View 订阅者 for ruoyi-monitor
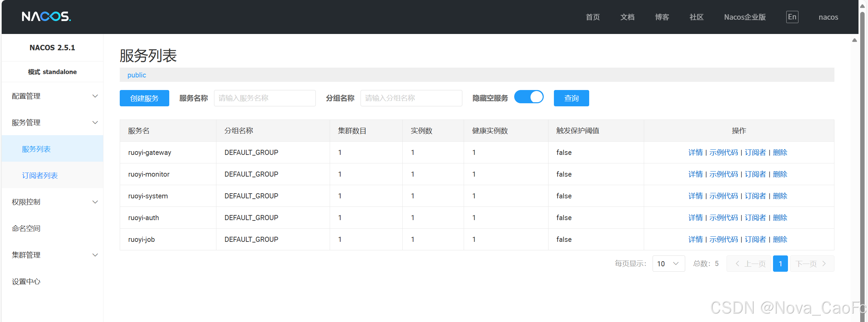 755,174
